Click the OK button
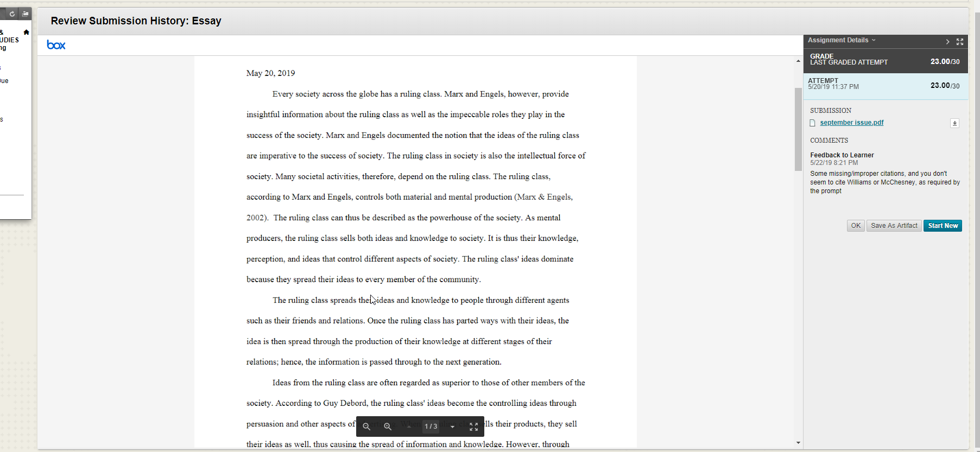 [856, 226]
